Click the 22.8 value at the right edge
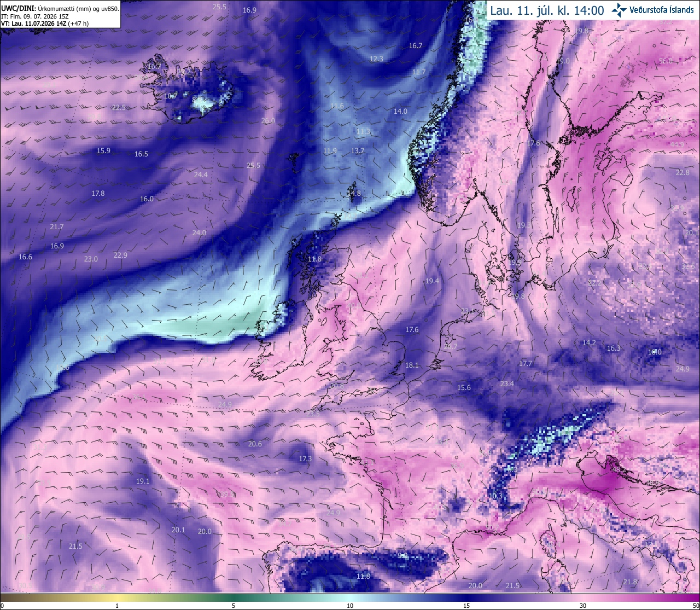Image resolution: width=700 pixels, height=610 pixels. tap(682, 172)
